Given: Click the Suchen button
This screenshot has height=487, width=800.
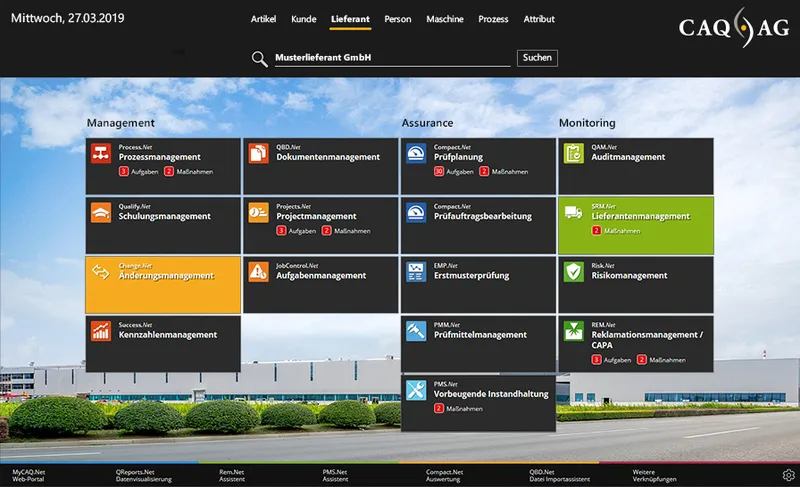Looking at the screenshot, I should pyautogui.click(x=537, y=58).
